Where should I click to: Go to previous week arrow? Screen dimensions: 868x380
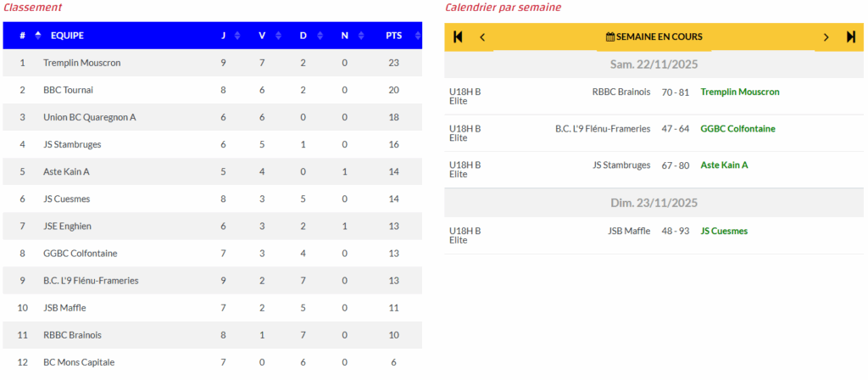point(482,36)
